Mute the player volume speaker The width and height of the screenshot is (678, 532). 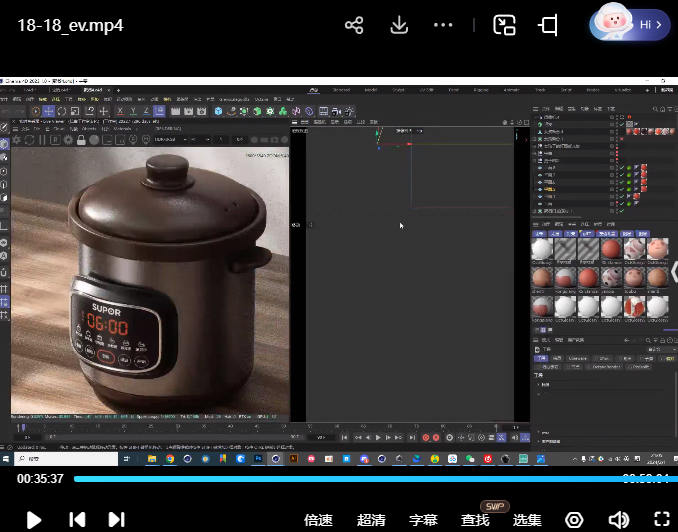pos(618,519)
